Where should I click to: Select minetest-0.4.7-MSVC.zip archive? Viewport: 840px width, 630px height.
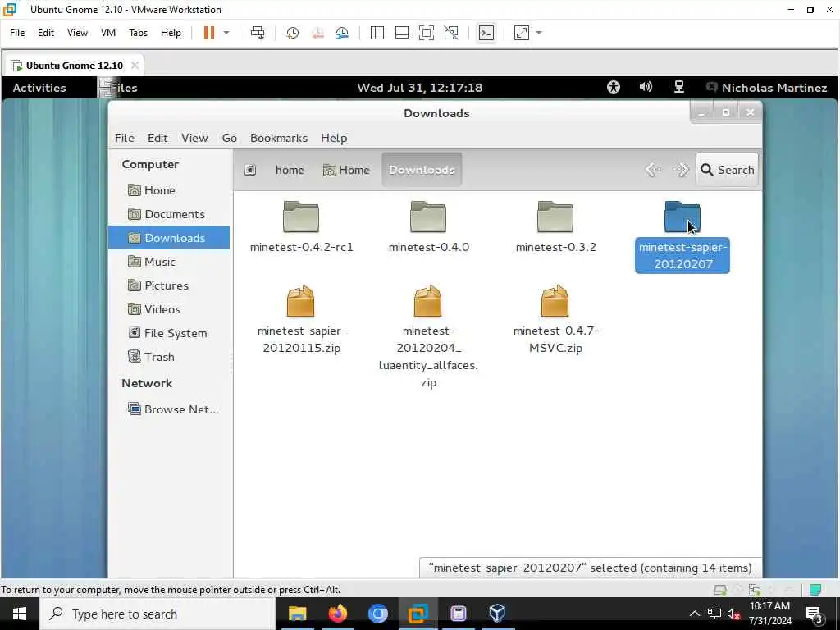coord(555,319)
